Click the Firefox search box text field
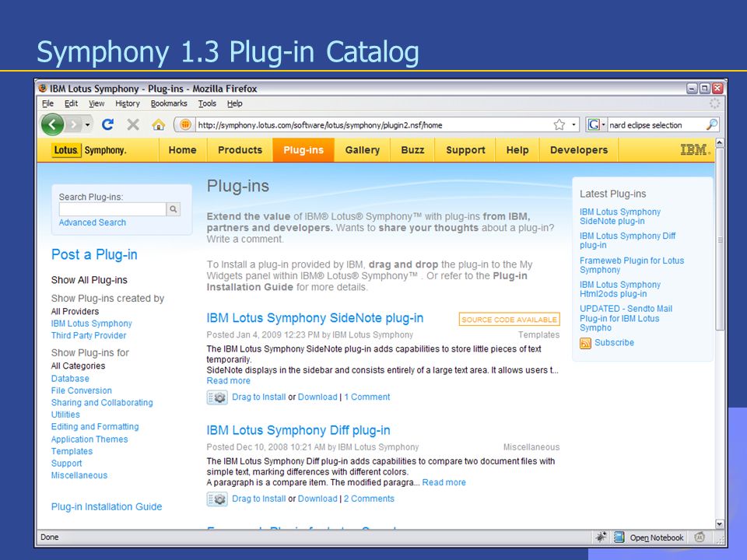Image resolution: width=747 pixels, height=560 pixels. coord(657,124)
